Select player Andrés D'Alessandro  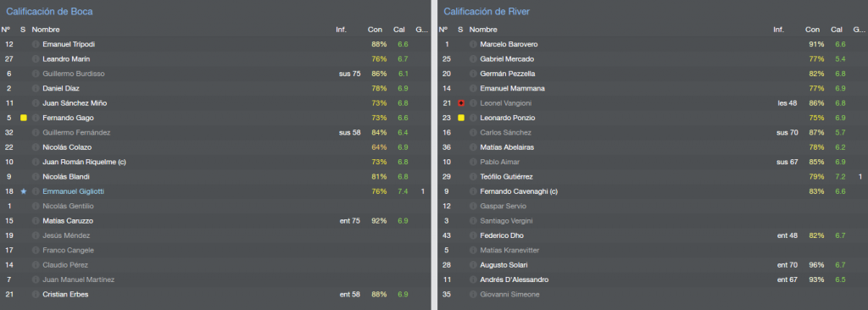coord(515,280)
